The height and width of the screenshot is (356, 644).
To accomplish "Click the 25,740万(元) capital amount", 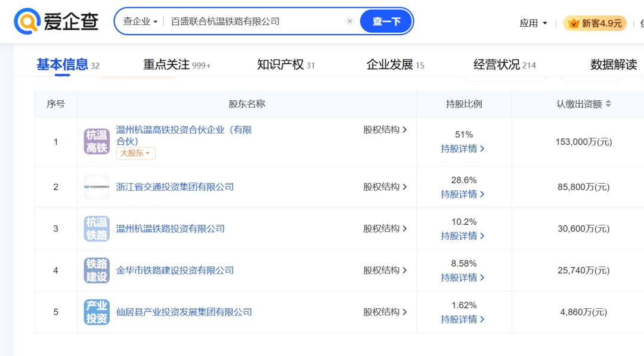I will click(584, 271).
